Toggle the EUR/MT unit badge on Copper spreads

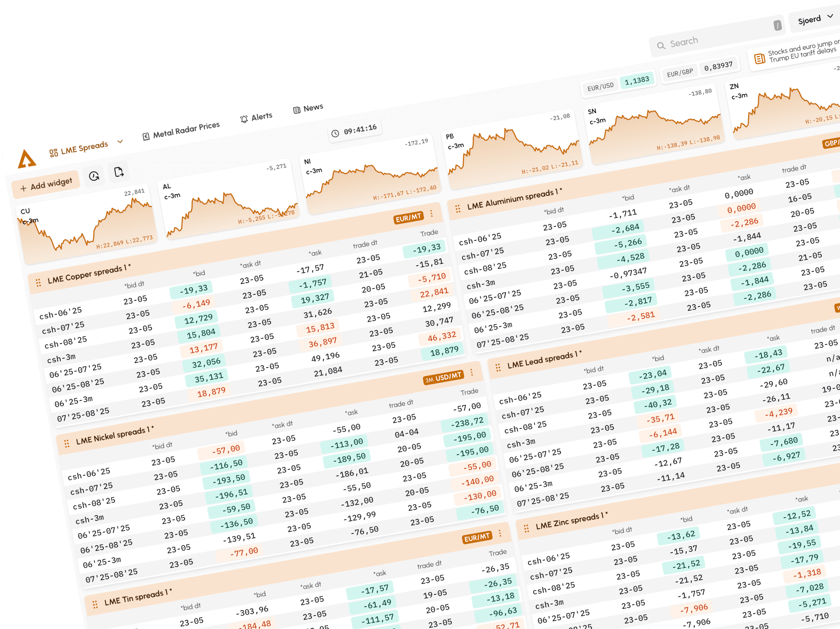408,217
